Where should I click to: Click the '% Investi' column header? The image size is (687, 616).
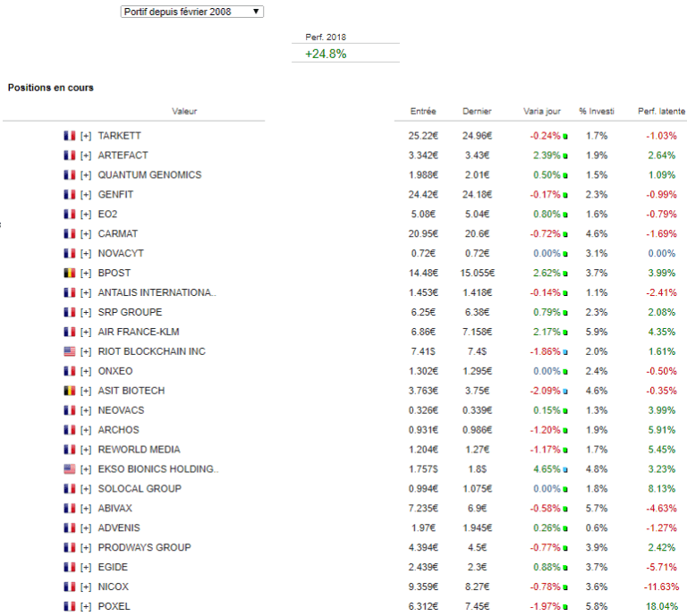point(597,112)
